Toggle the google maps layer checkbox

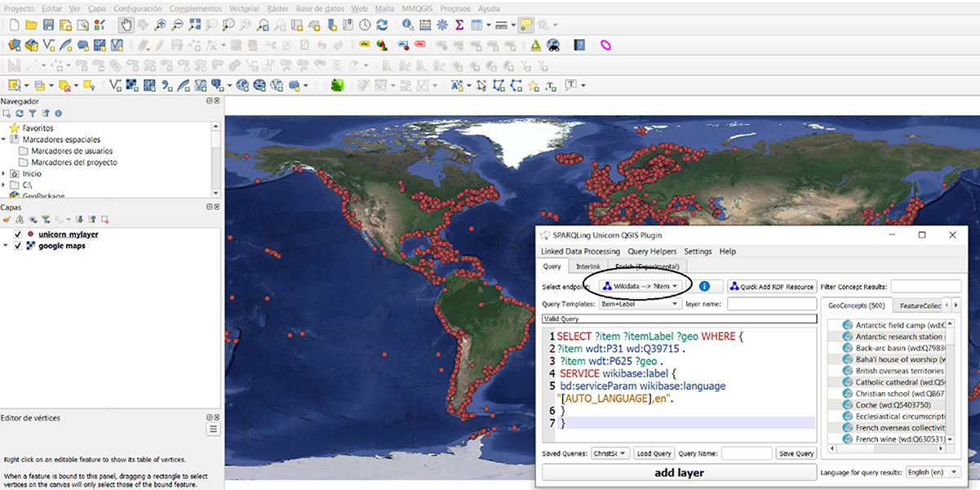point(17,246)
